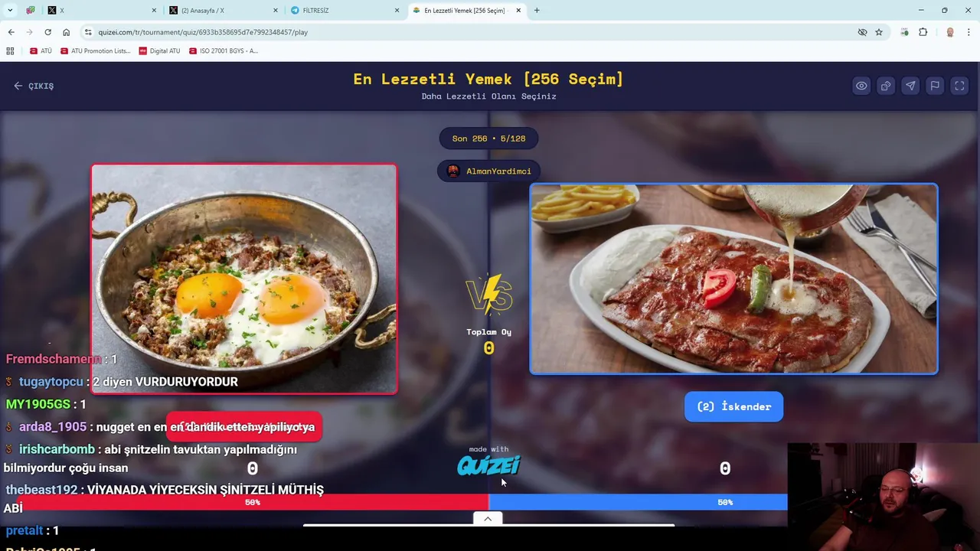Choose the İskender dish image

click(733, 279)
